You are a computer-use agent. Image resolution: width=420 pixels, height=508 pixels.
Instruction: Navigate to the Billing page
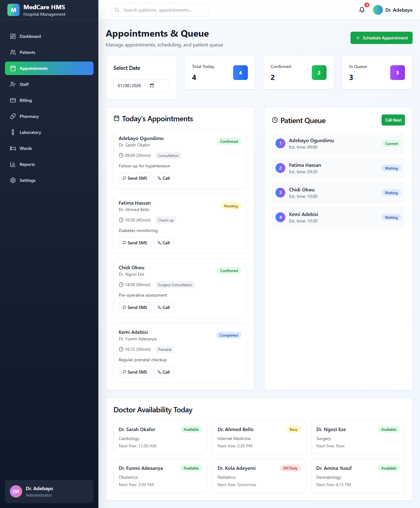26,100
